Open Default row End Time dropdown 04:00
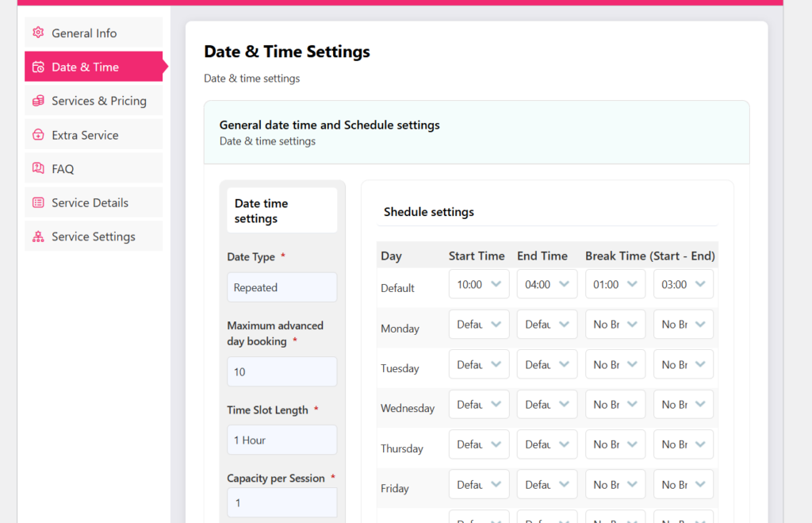Viewport: 812px width, 523px height. [x=547, y=284]
